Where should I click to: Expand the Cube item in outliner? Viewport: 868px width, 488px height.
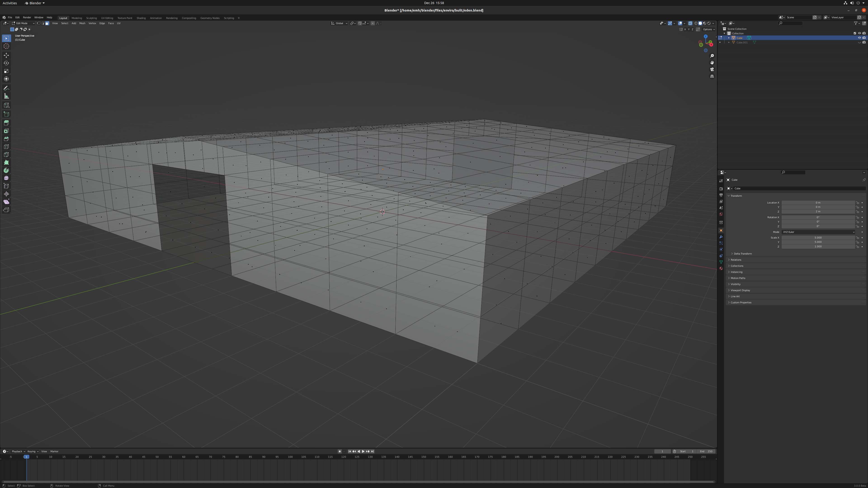729,38
